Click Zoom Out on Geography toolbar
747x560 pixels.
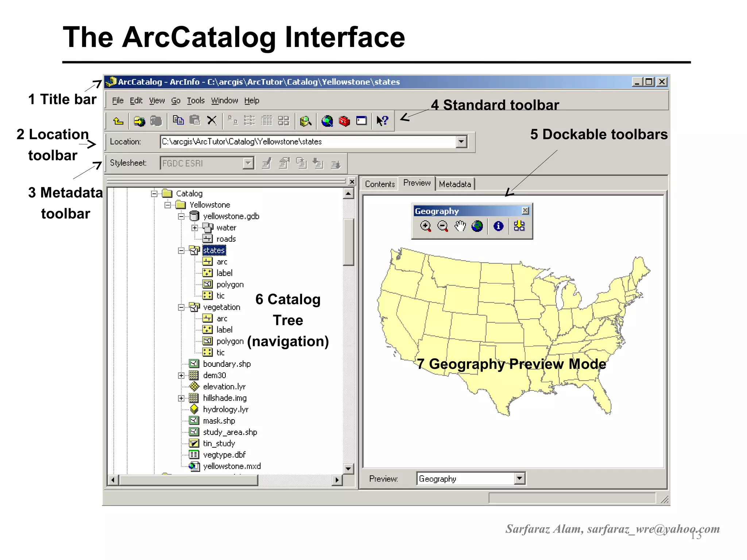[443, 226]
